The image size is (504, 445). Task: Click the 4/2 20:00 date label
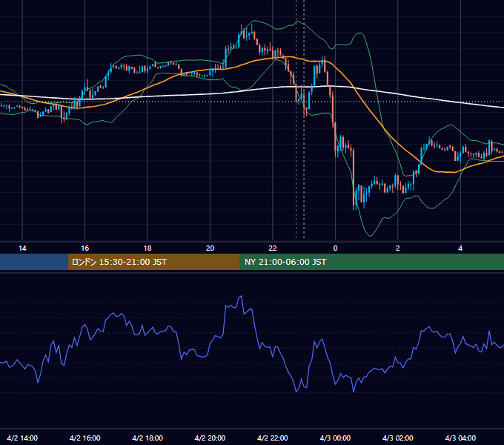coord(210,438)
